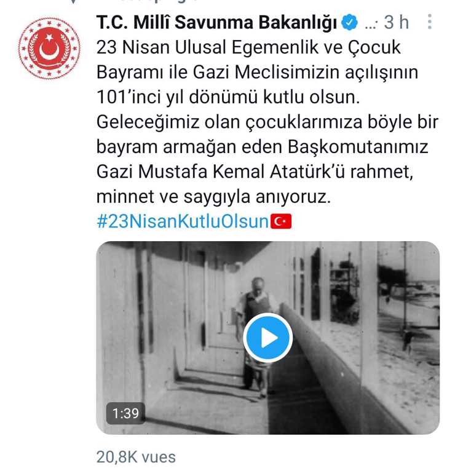Click the Turkish flag emoji
The image size is (455, 476).
pos(281,221)
